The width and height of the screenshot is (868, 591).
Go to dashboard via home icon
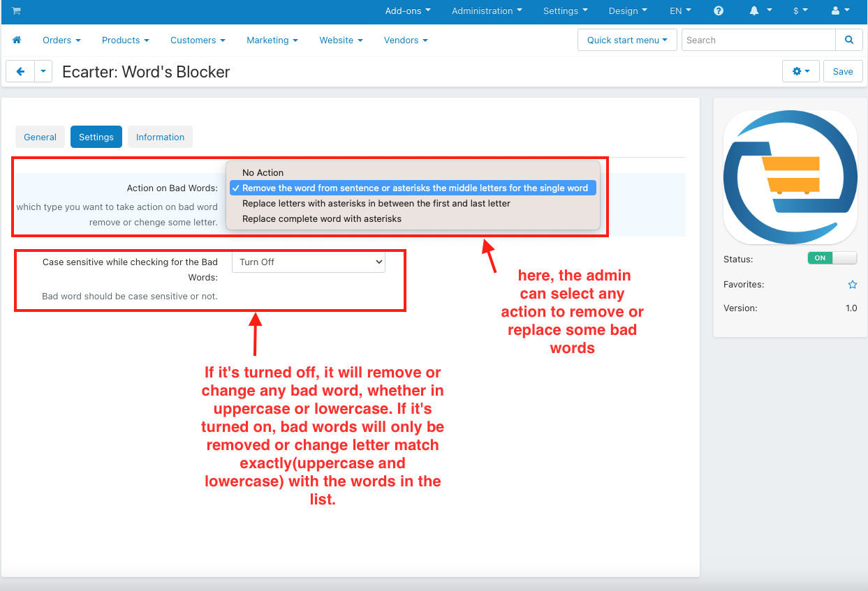(x=17, y=40)
